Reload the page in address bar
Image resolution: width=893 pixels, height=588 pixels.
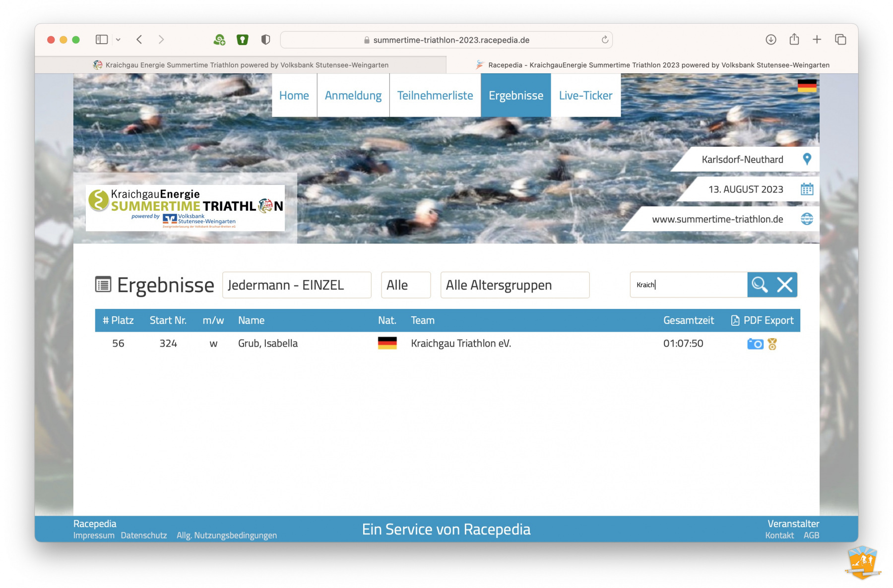pyautogui.click(x=605, y=40)
